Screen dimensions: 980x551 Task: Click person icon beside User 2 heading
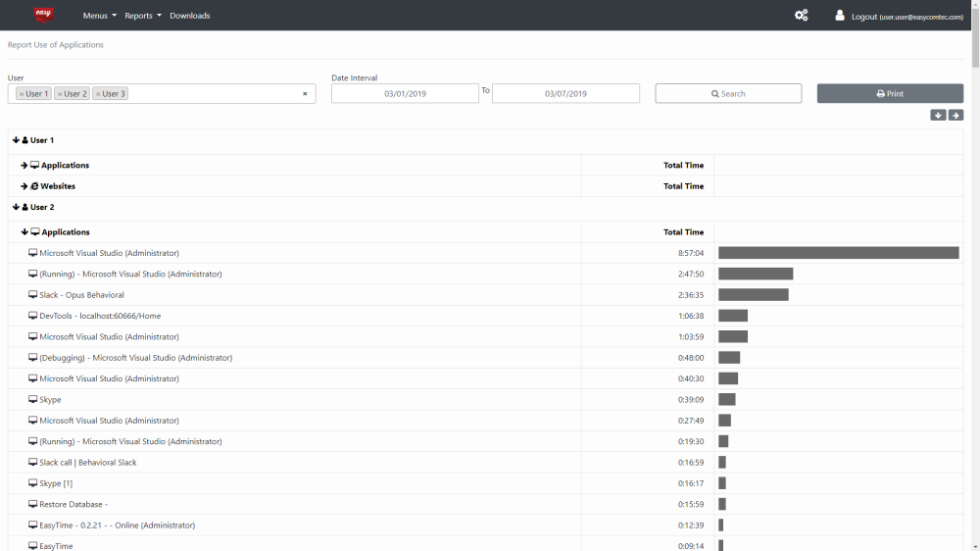tap(25, 207)
